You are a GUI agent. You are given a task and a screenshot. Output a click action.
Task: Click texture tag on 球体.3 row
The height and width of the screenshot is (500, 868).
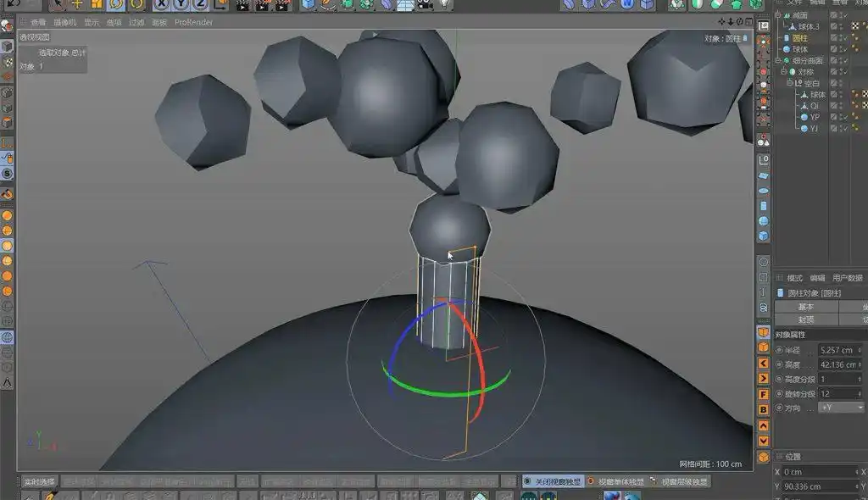pyautogui.click(x=856, y=26)
